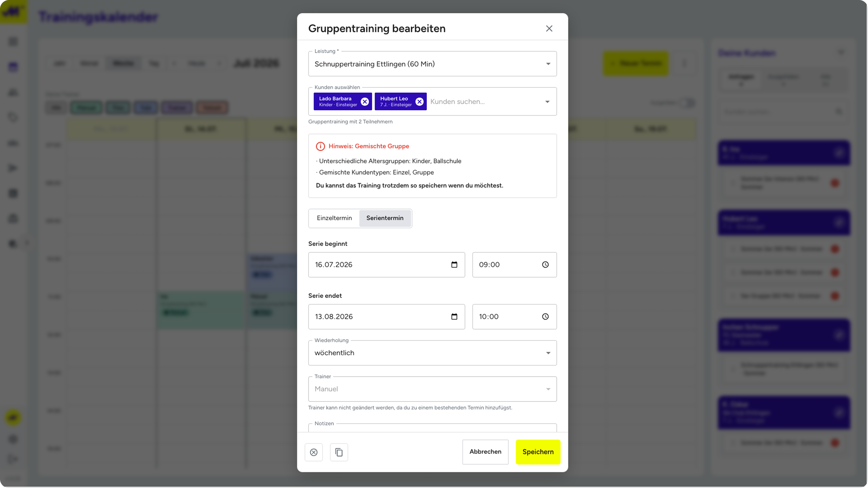Click into the Notizen text field
868x488 pixels.
[432, 428]
